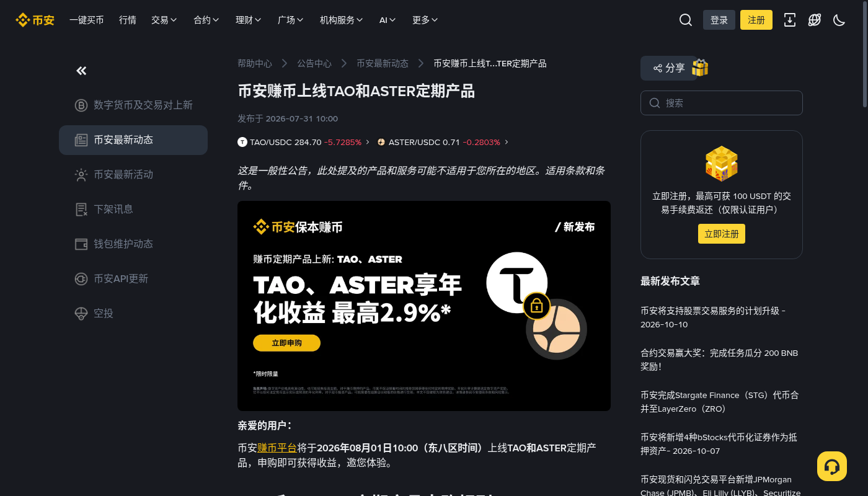Click the download app icon
Image resolution: width=868 pixels, height=496 pixels.
[x=790, y=20]
